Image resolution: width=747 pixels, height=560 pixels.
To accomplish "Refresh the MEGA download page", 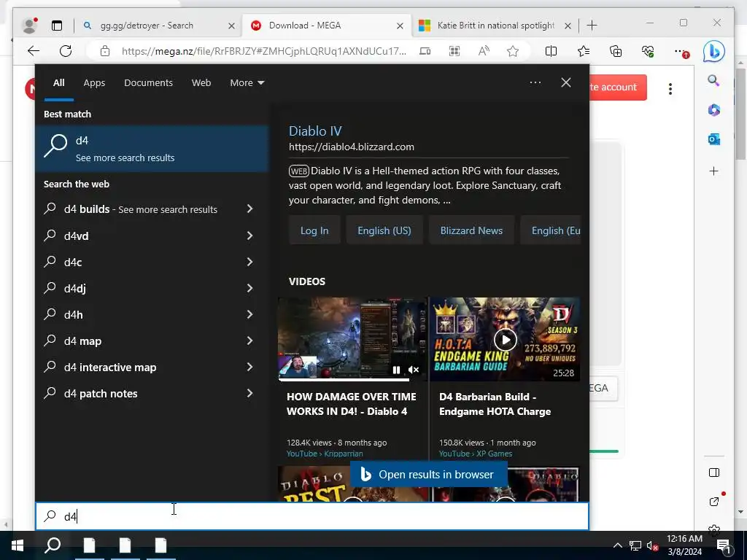I will [66, 51].
